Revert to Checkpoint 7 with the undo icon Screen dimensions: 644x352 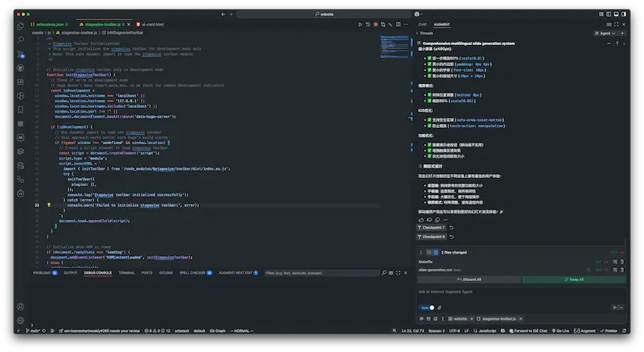pos(452,227)
